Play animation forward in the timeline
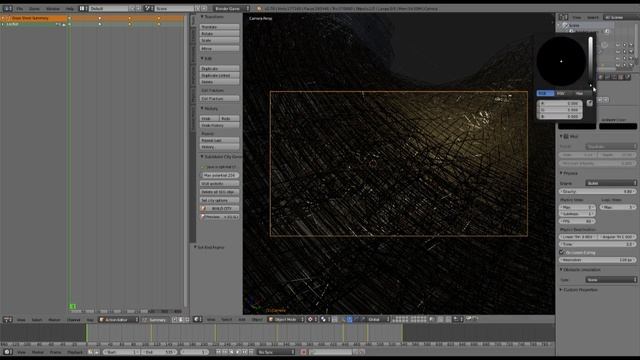 click(x=238, y=352)
